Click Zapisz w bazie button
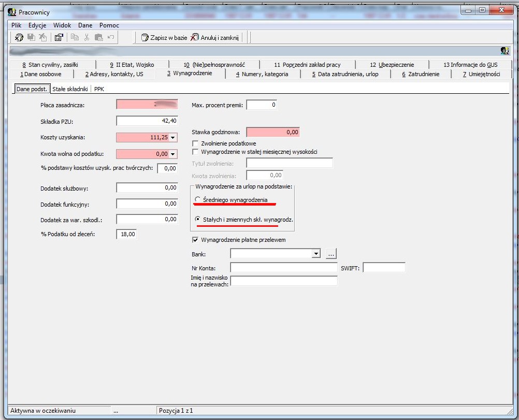The height and width of the screenshot is (420, 519). (164, 37)
